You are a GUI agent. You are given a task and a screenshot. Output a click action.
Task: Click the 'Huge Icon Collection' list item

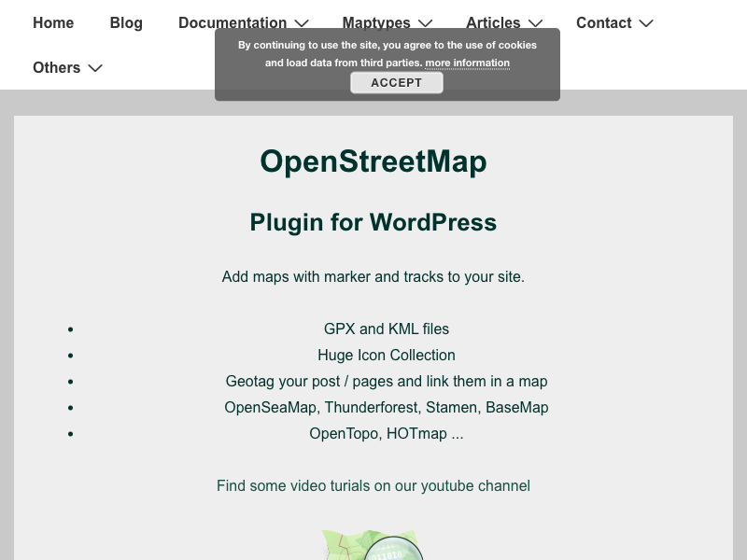click(x=387, y=356)
